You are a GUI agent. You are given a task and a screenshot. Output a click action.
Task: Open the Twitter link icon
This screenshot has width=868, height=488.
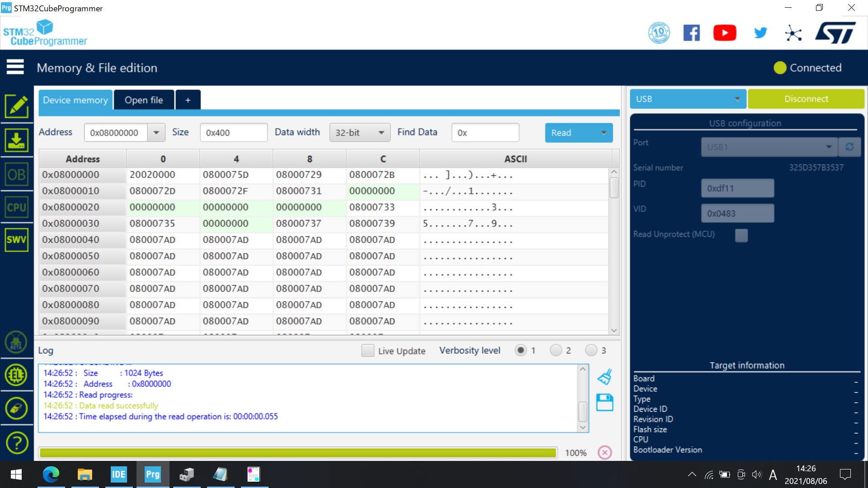tap(760, 33)
